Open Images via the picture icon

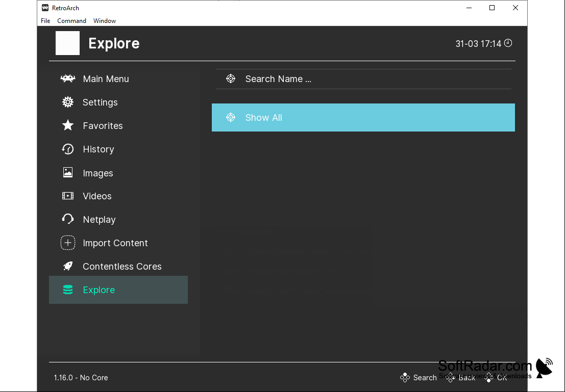[68, 172]
